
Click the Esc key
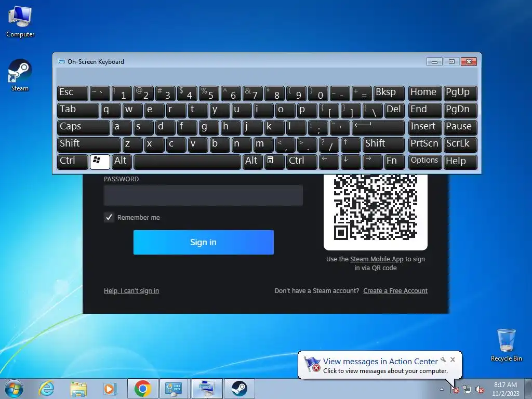(x=73, y=94)
